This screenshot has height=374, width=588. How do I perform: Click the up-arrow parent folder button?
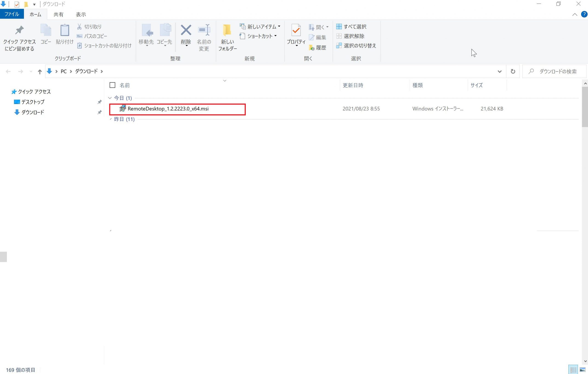point(40,72)
